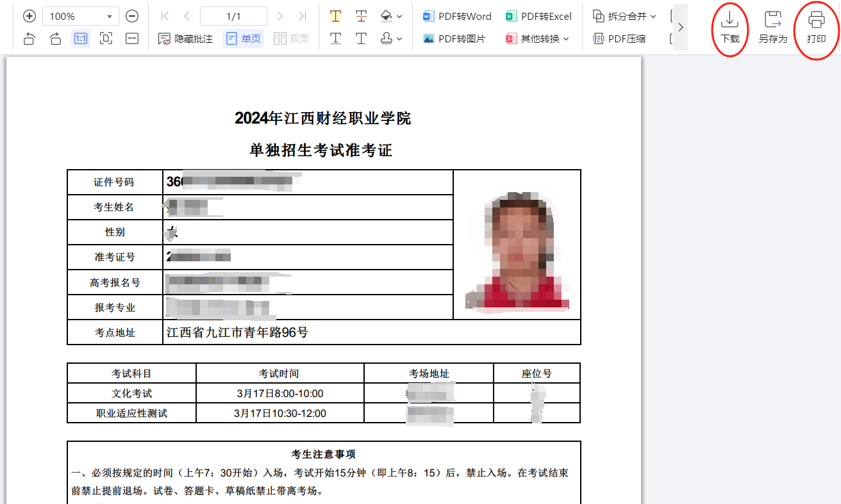Rotate the page counterclockwise
The height and width of the screenshot is (504, 841).
coord(29,38)
